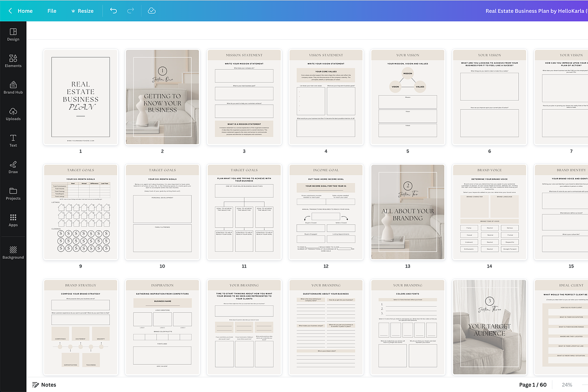Select page 3 Mission Statement thumbnail
This screenshot has height=392, width=588.
click(x=244, y=97)
